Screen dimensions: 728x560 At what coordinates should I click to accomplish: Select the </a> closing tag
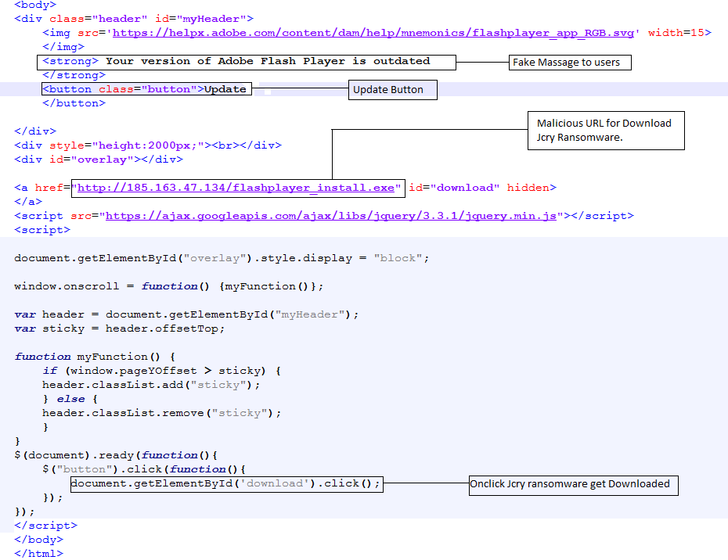pos(28,202)
